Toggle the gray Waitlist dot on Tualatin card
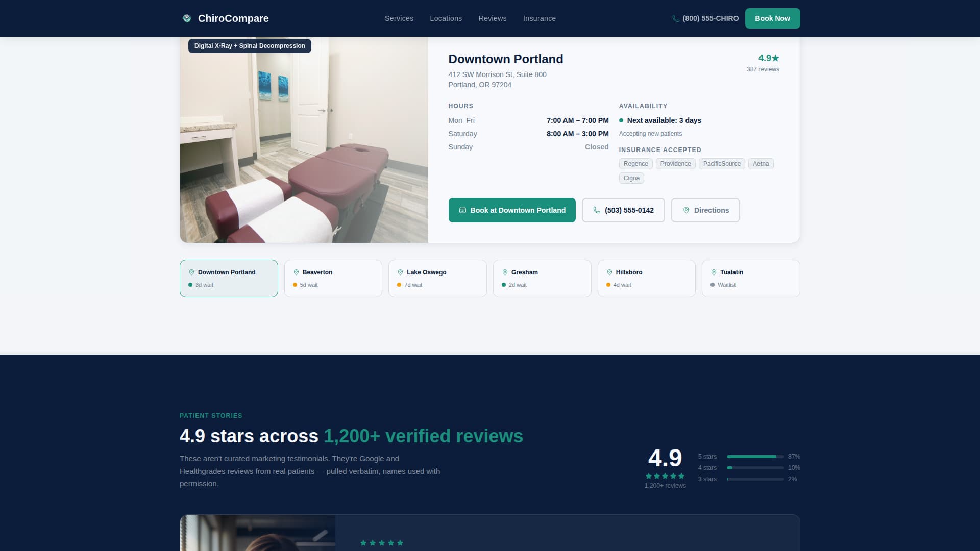This screenshot has height=551, width=980. tap(713, 285)
